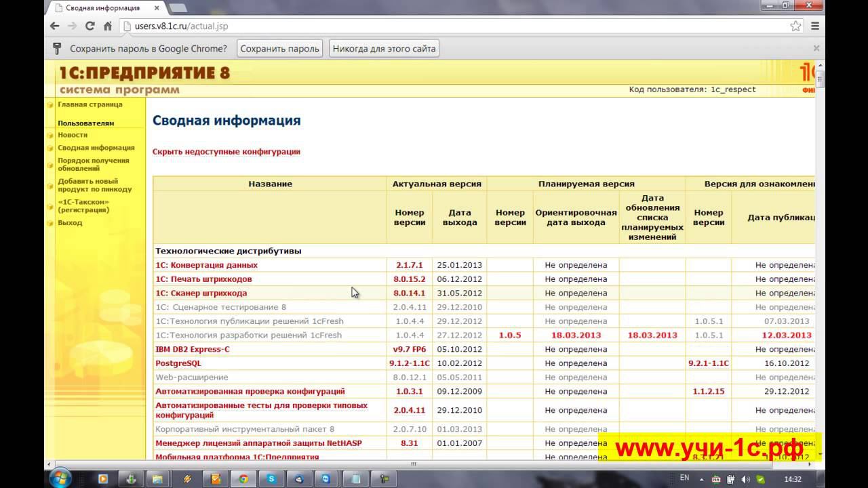
Task: Click the browser forward arrow
Action: (x=72, y=26)
